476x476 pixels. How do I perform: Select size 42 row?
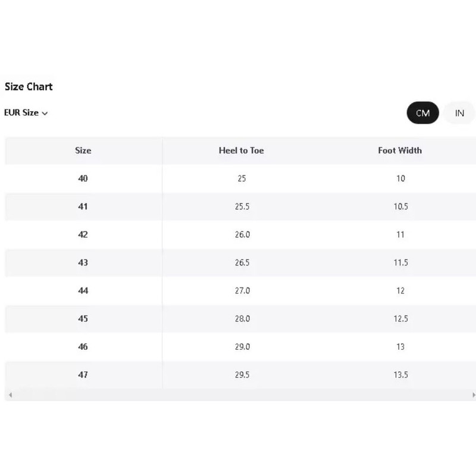tap(240, 234)
